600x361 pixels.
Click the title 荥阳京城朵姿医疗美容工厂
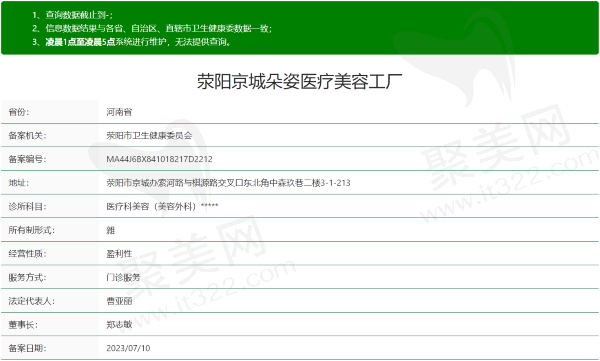coord(299,82)
